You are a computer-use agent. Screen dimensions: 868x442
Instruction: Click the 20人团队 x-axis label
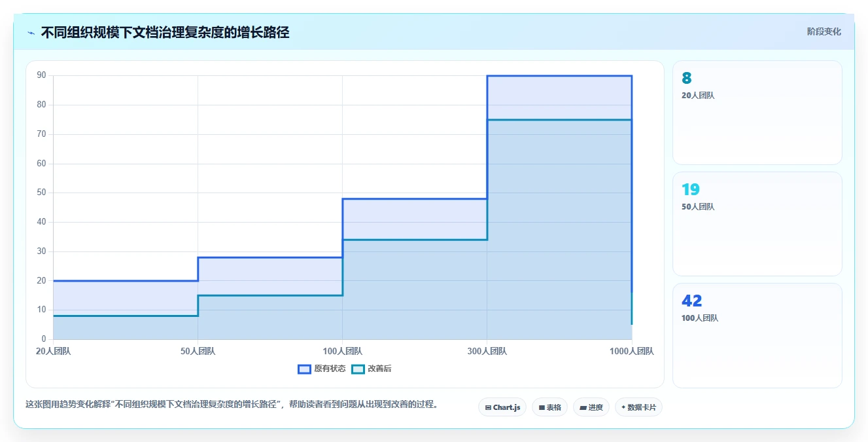click(54, 351)
